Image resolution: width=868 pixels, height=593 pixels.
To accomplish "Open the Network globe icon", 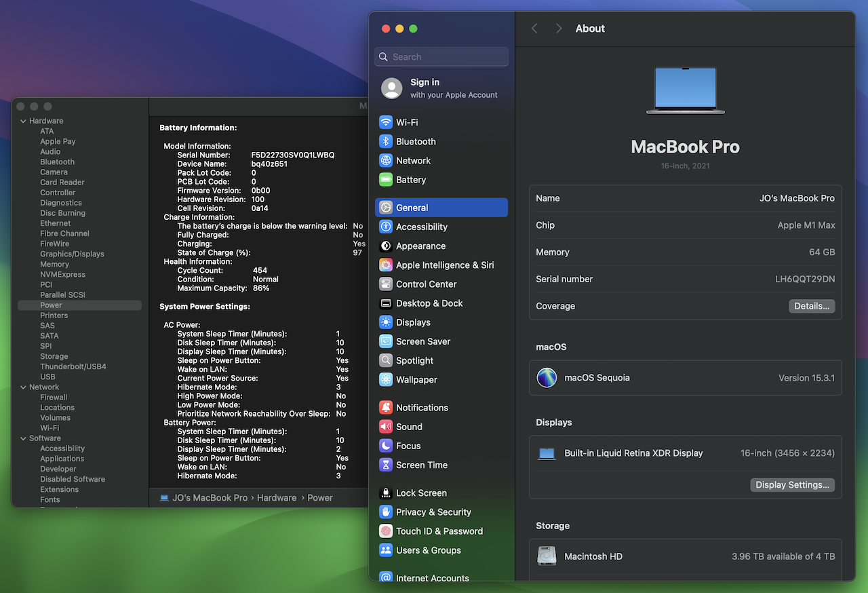I will (x=386, y=160).
